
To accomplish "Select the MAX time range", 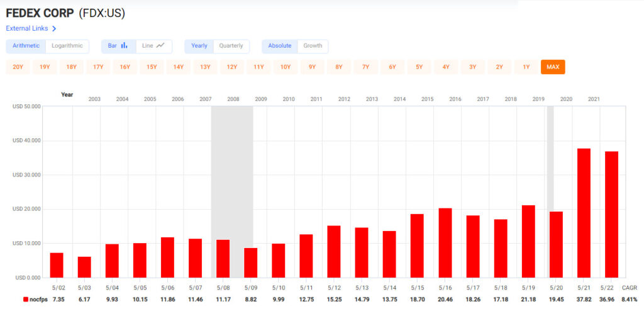I will [x=553, y=67].
